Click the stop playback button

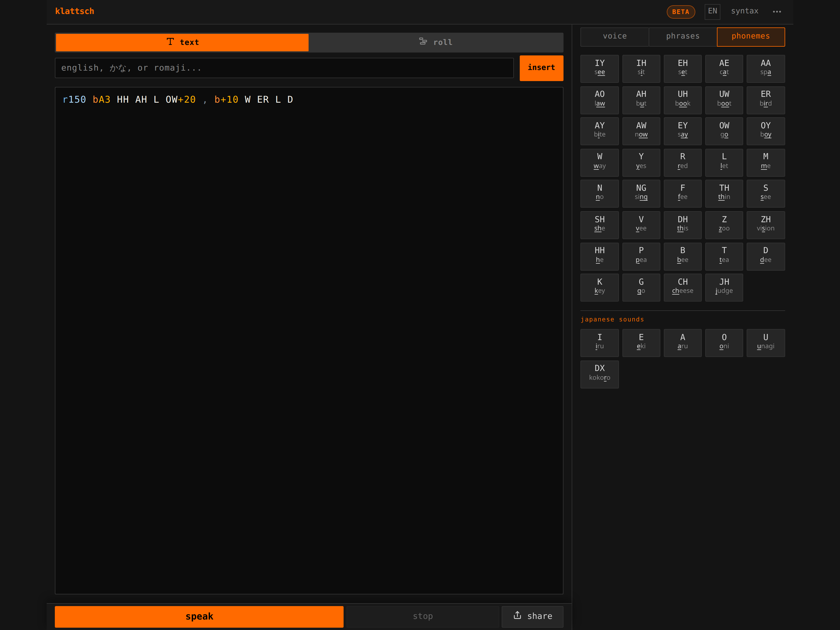pos(423,616)
